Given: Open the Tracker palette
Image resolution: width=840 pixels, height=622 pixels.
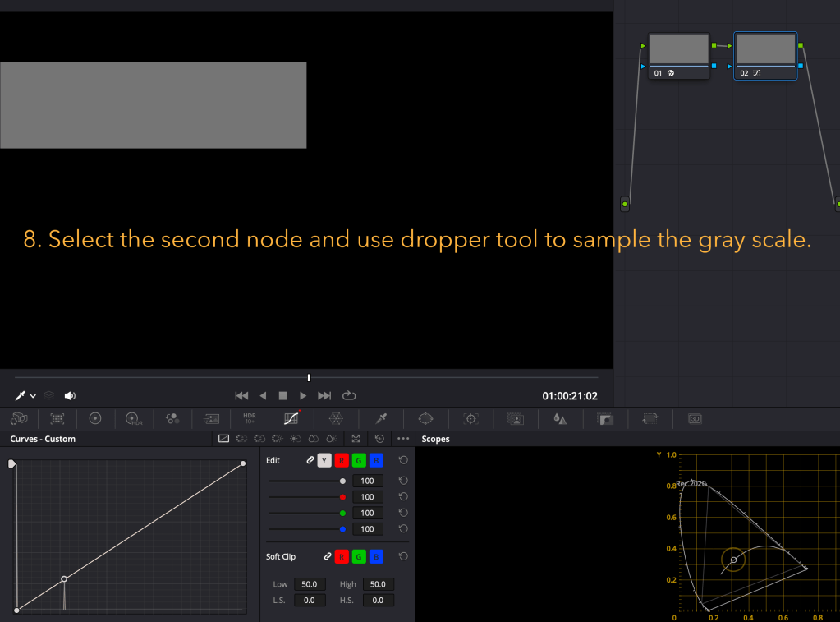Looking at the screenshot, I should coord(470,419).
